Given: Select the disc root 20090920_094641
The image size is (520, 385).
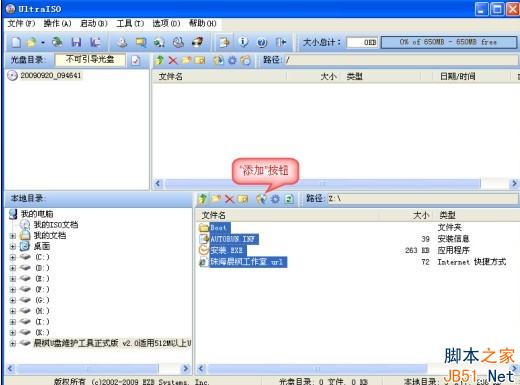Looking at the screenshot, I should (x=51, y=75).
